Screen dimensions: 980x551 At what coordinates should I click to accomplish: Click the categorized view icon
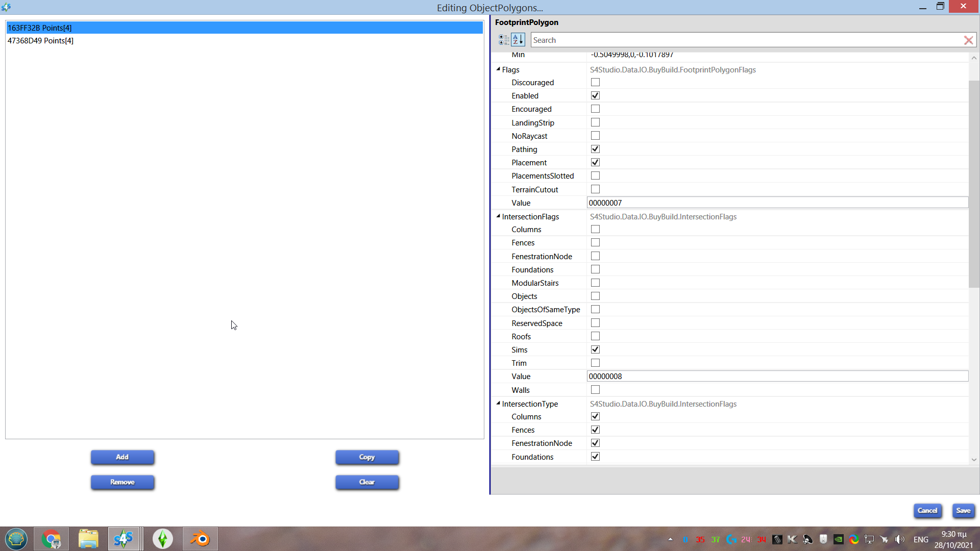(504, 40)
